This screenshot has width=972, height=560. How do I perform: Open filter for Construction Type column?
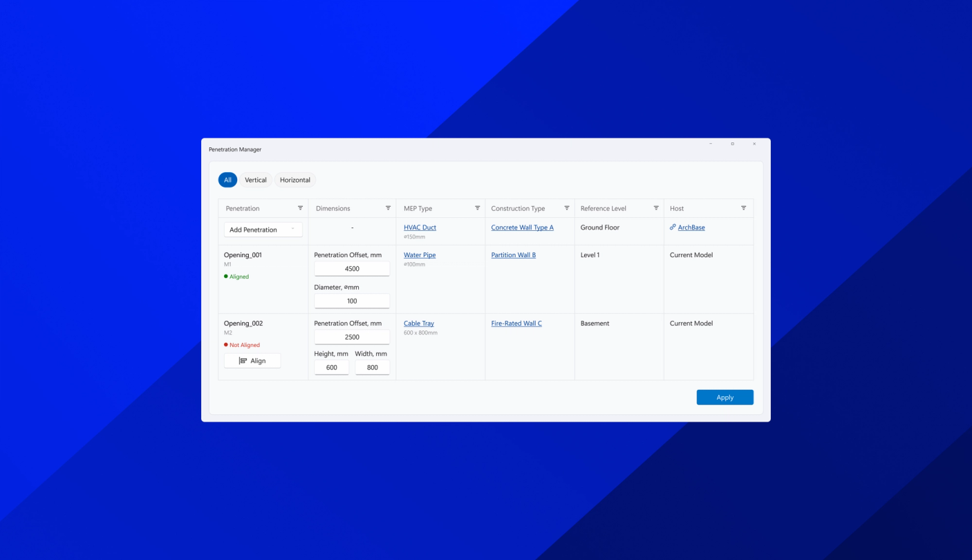point(567,208)
